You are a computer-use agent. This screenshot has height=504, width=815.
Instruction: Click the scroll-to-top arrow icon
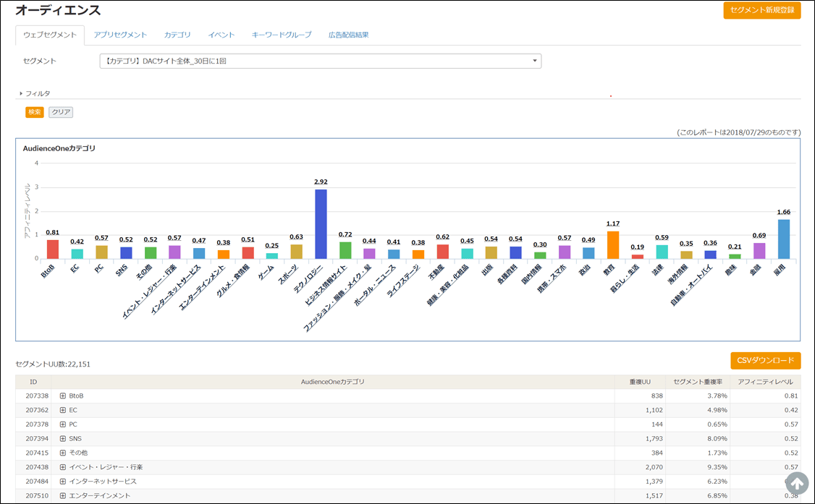tap(796, 483)
